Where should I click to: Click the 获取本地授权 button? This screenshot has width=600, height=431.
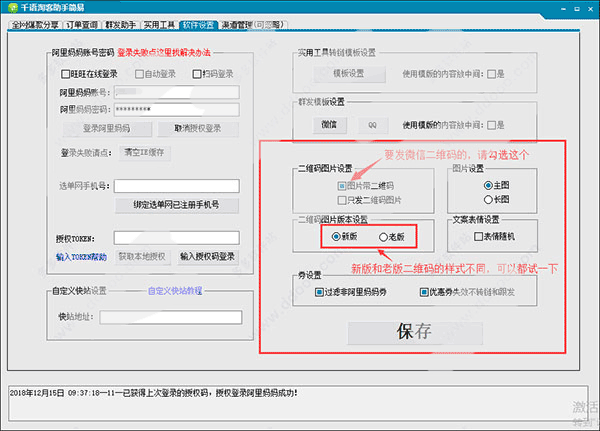pyautogui.click(x=142, y=257)
